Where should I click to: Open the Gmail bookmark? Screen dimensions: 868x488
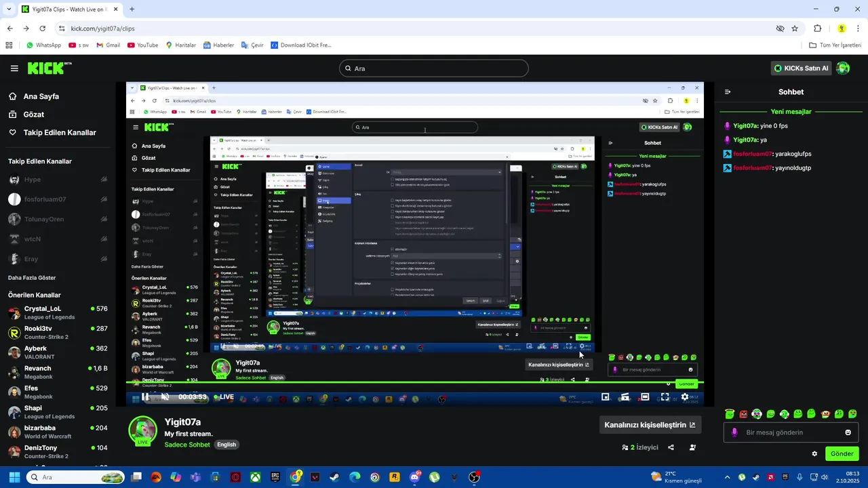pyautogui.click(x=108, y=45)
